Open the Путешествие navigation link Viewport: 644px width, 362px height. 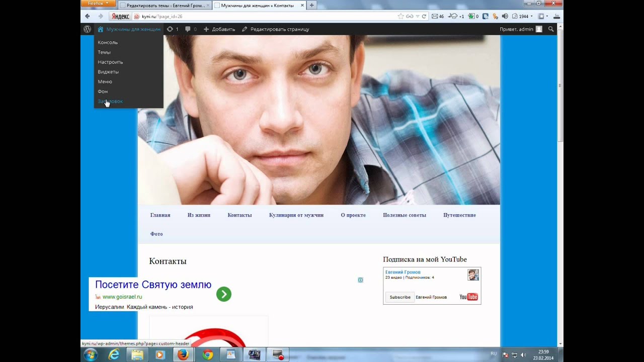point(459,215)
